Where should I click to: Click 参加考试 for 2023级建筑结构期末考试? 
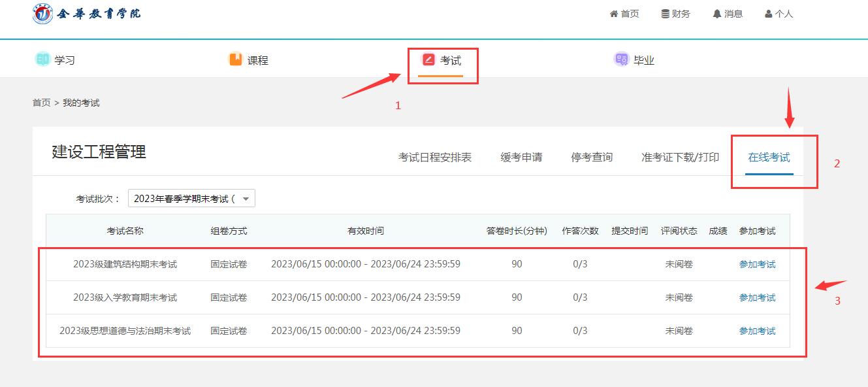757,264
